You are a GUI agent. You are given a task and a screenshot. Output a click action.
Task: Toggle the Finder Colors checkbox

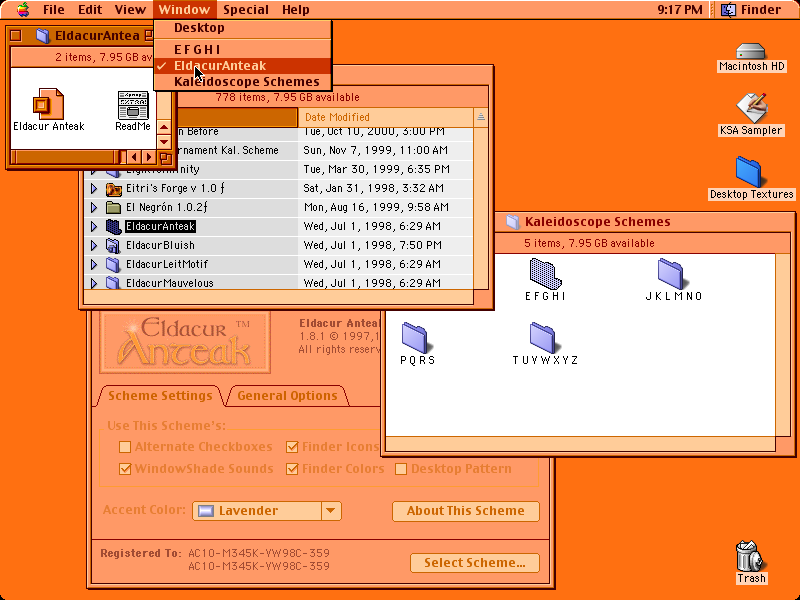[292, 469]
